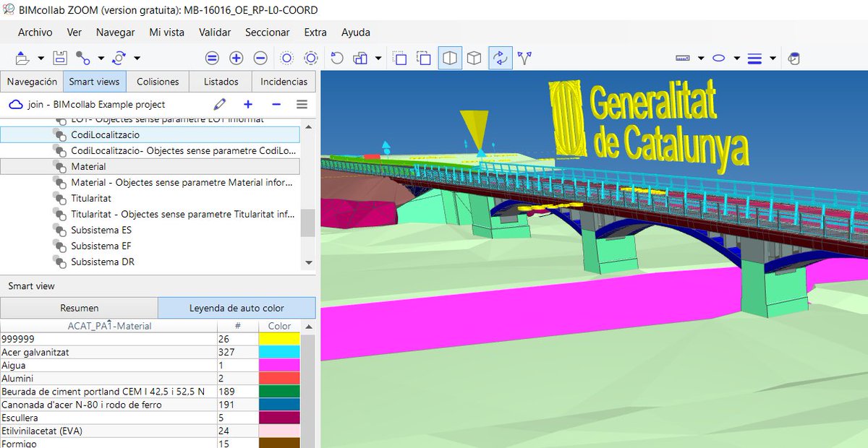Open the ruler measure dropdown arrow
Viewport: 868px width, 448px height.
click(x=701, y=59)
